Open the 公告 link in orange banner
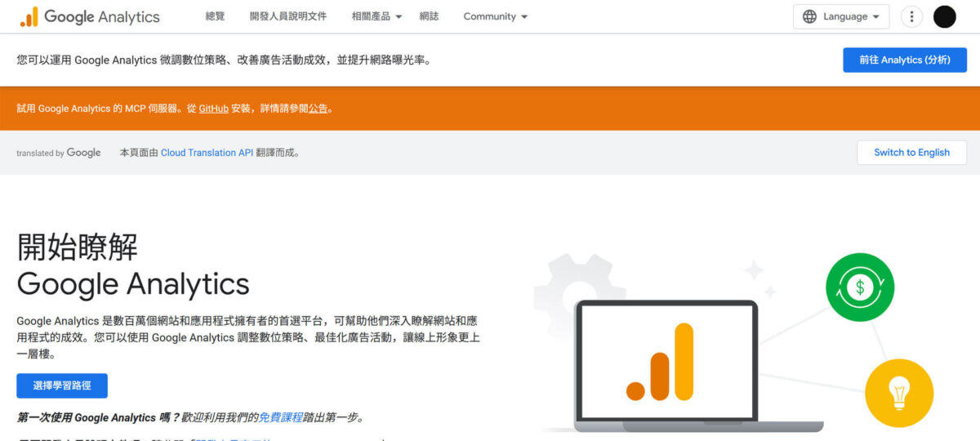Image resolution: width=980 pixels, height=441 pixels. point(318,109)
